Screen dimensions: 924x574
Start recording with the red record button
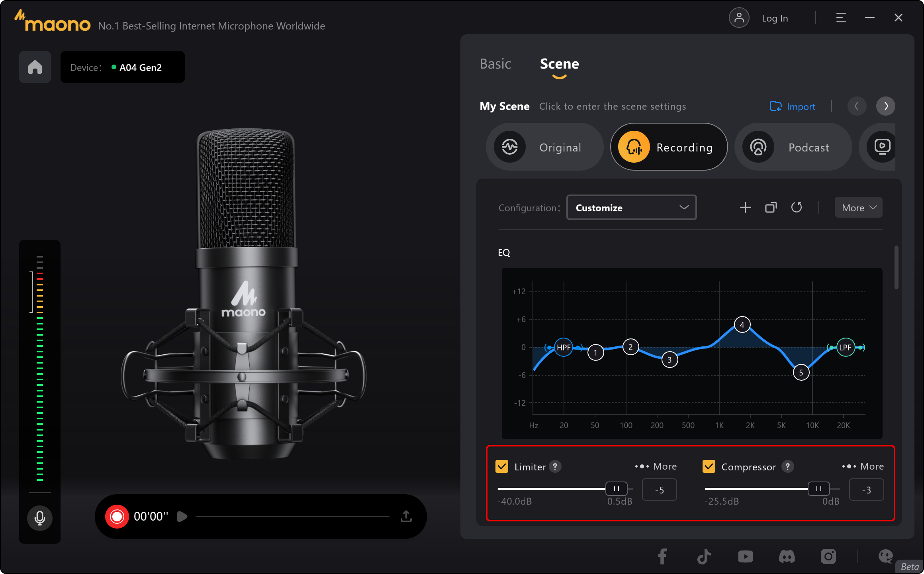pos(117,517)
